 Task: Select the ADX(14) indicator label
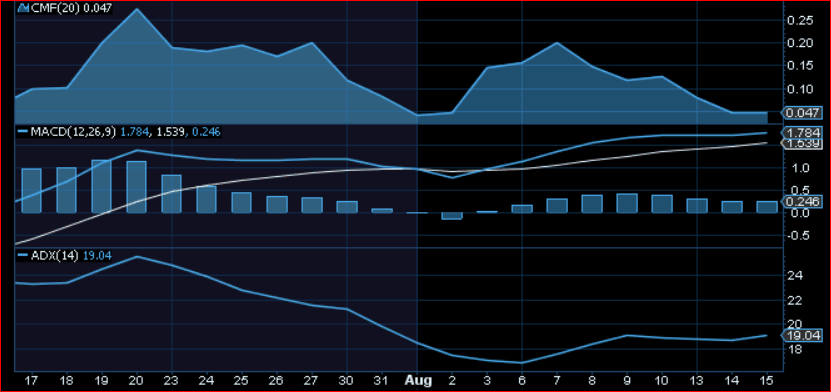[55, 255]
